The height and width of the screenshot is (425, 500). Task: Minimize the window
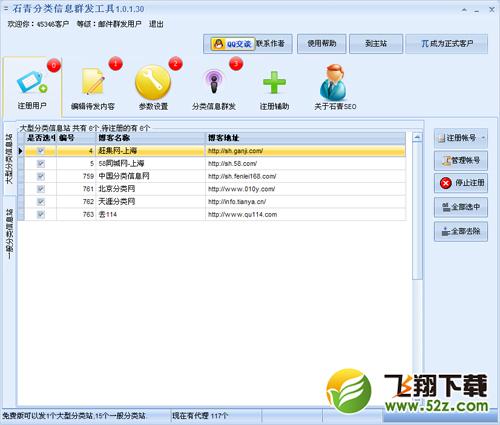coord(477,10)
